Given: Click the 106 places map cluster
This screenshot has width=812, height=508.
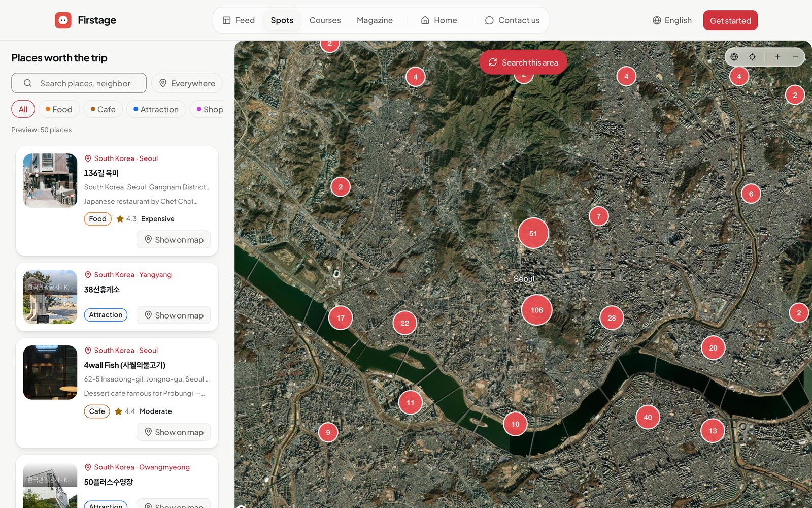Looking at the screenshot, I should coord(537,310).
